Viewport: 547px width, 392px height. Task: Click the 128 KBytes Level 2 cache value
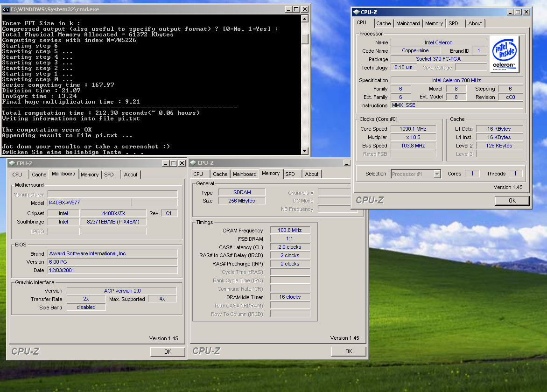[499, 146]
